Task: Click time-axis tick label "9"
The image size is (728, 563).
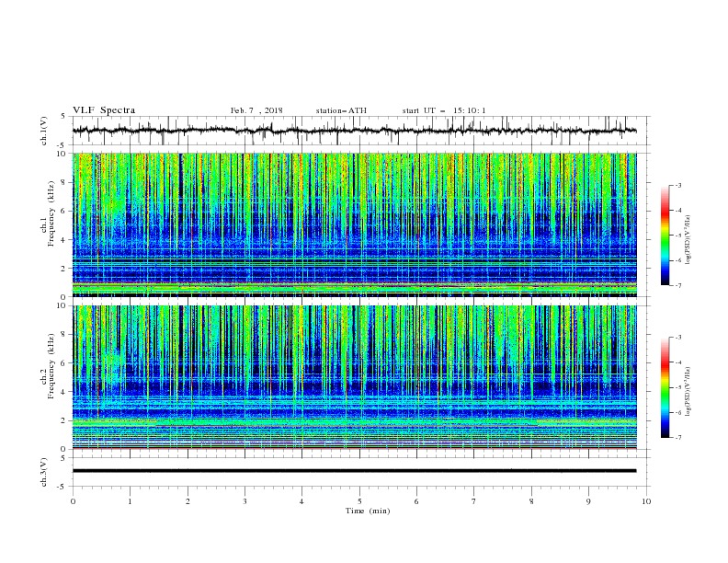Action: (588, 501)
